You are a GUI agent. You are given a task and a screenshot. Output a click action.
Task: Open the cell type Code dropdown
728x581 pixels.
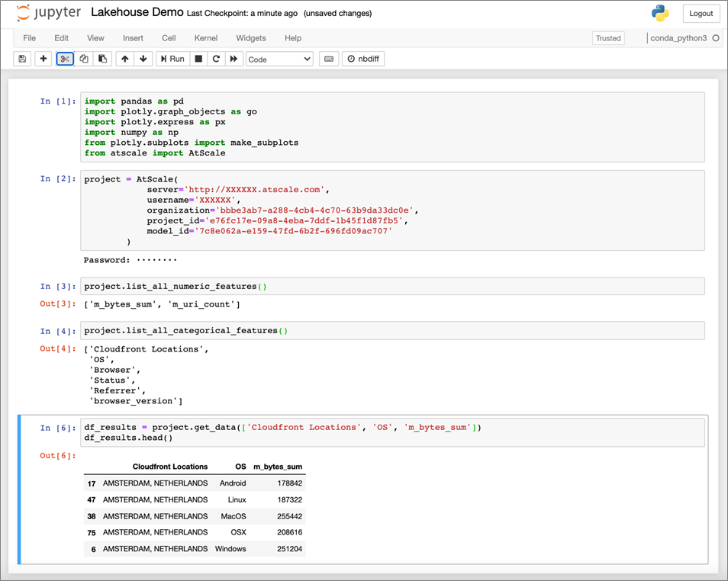click(x=279, y=59)
